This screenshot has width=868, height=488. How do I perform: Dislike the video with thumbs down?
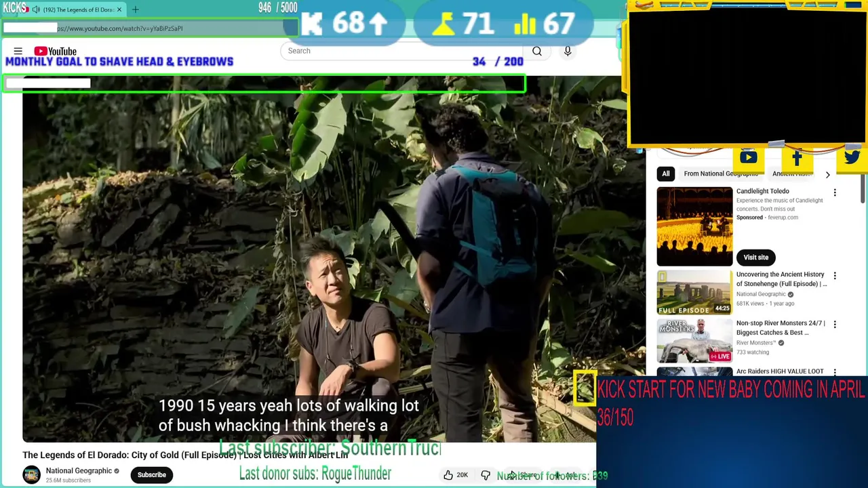click(x=486, y=475)
